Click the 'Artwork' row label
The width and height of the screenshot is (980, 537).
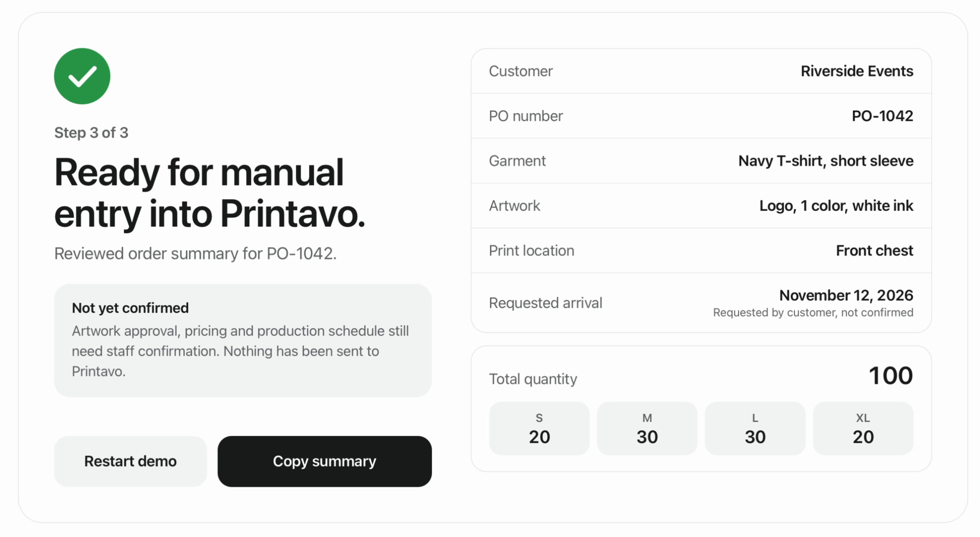[514, 206]
